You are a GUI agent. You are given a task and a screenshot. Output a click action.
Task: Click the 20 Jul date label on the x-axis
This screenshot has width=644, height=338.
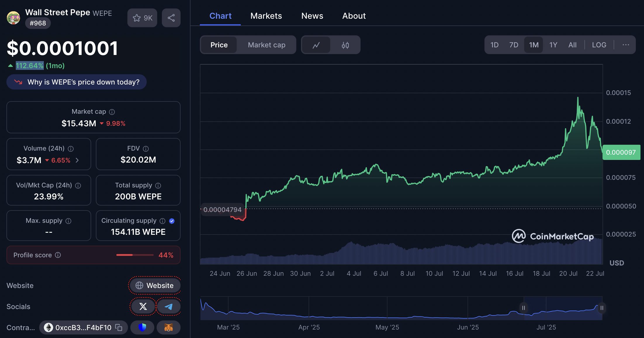[x=568, y=273]
